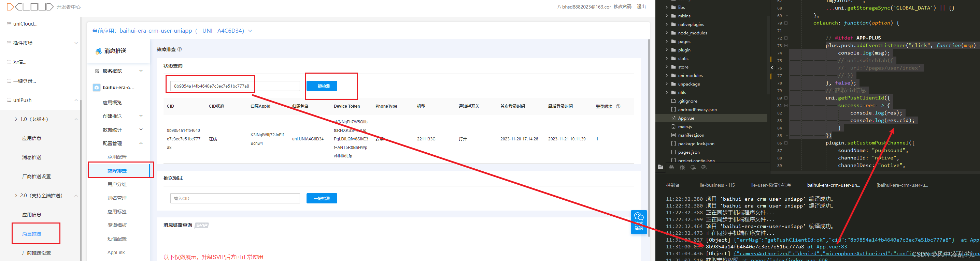The width and height of the screenshot is (980, 261).
Task: Click the DCloud logo in the header
Action: 30,7
